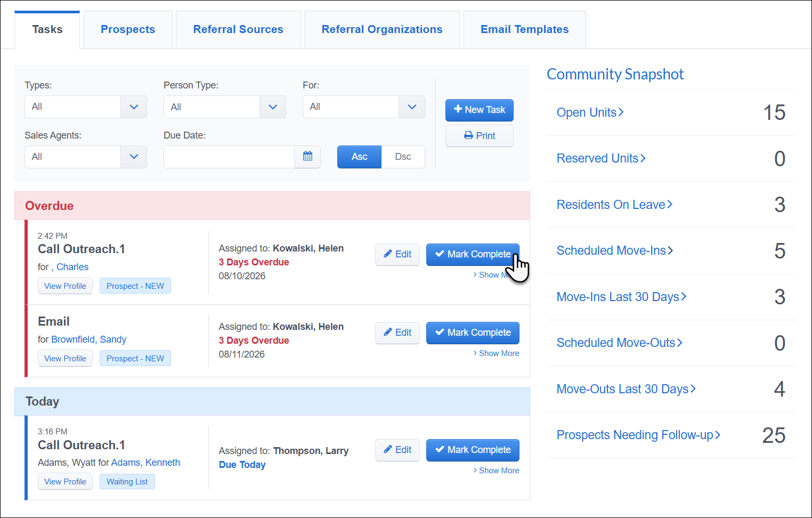Create a New Task

tap(480, 110)
